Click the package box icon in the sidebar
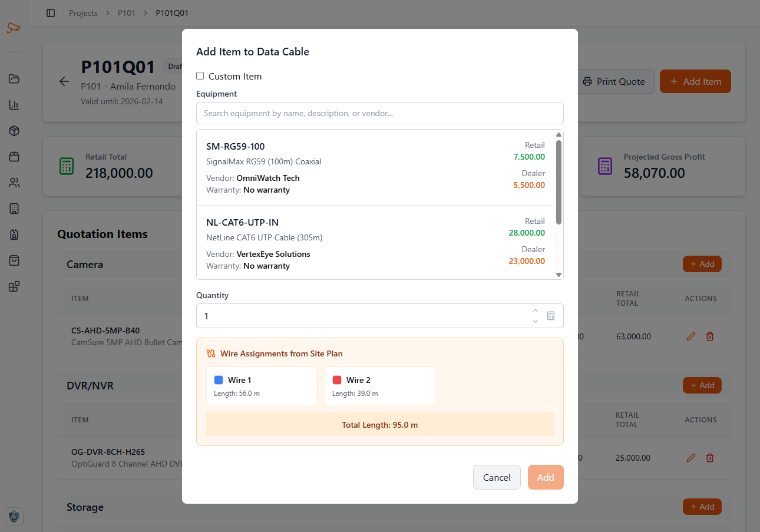This screenshot has height=532, width=760. (14, 131)
